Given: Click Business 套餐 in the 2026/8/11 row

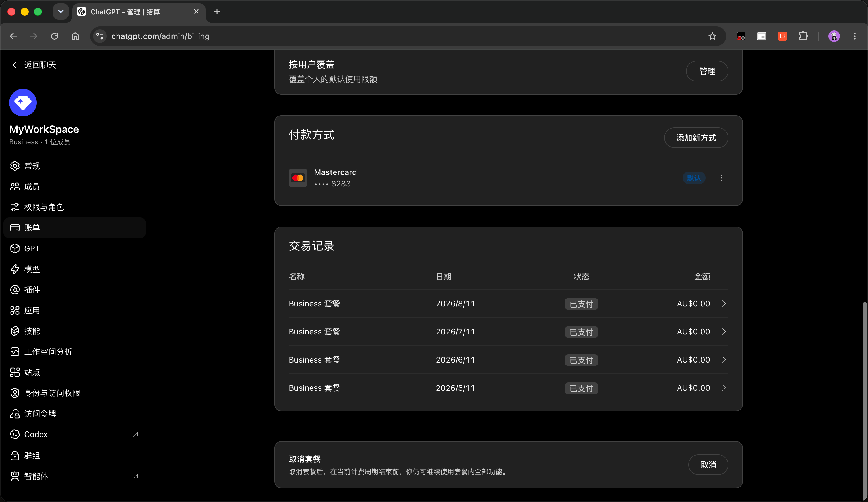Looking at the screenshot, I should point(315,304).
